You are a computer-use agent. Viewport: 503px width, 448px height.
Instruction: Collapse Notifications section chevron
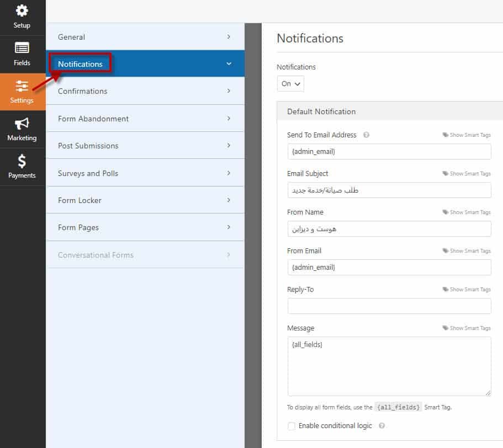(229, 64)
